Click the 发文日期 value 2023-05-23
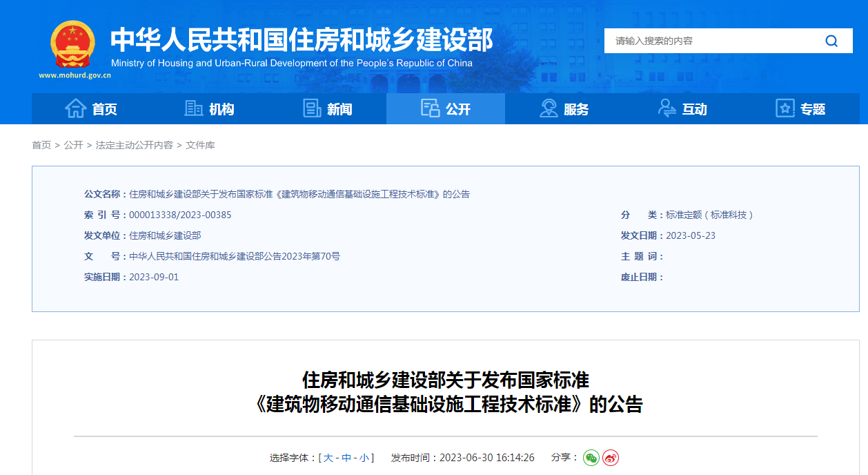868x475 pixels. coord(691,235)
